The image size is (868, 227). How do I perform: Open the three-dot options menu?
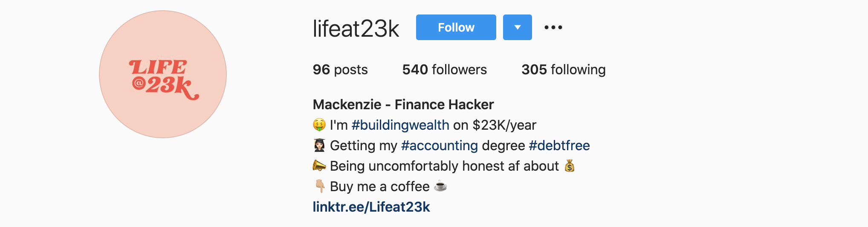pos(553,27)
